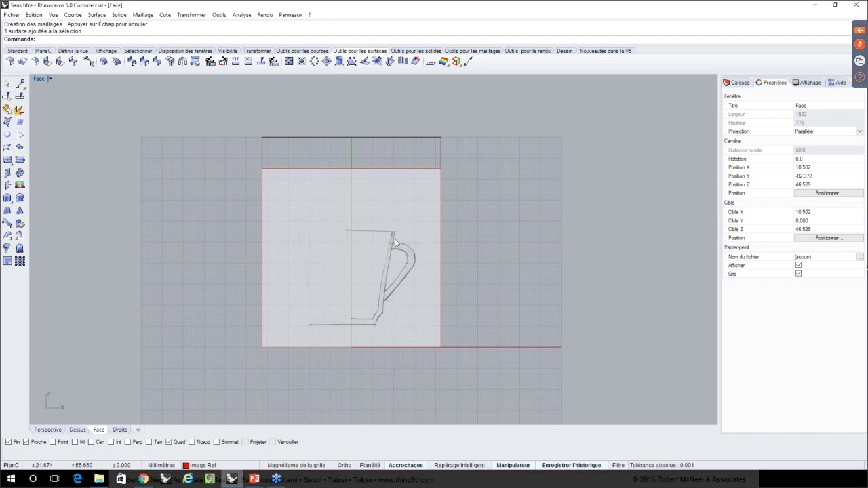The height and width of the screenshot is (488, 868).
Task: Open the Face viewport title dropdown arrow
Action: [50, 79]
